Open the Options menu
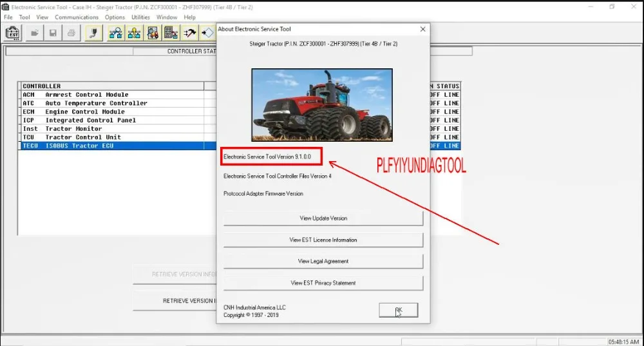Viewport: 644px width, 346px height. coord(115,17)
